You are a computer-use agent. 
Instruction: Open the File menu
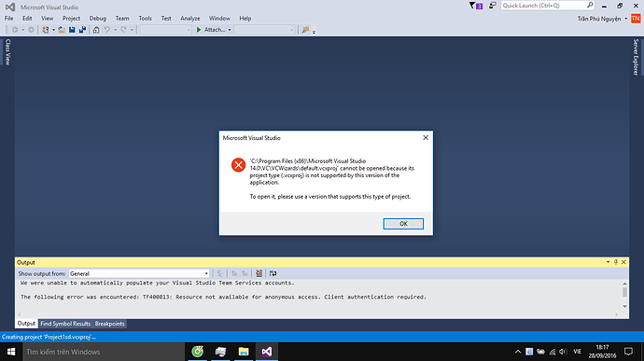9,18
